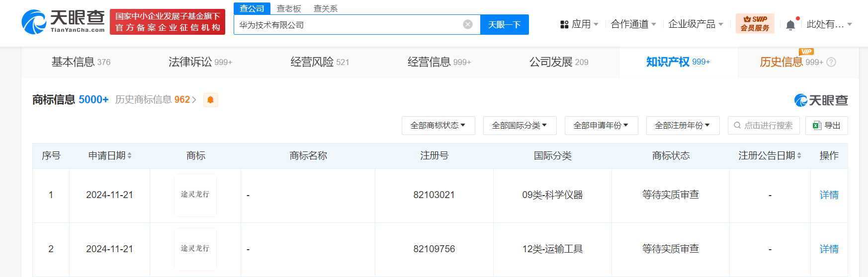Open the notification bell in header
The height and width of the screenshot is (277, 868).
click(790, 25)
